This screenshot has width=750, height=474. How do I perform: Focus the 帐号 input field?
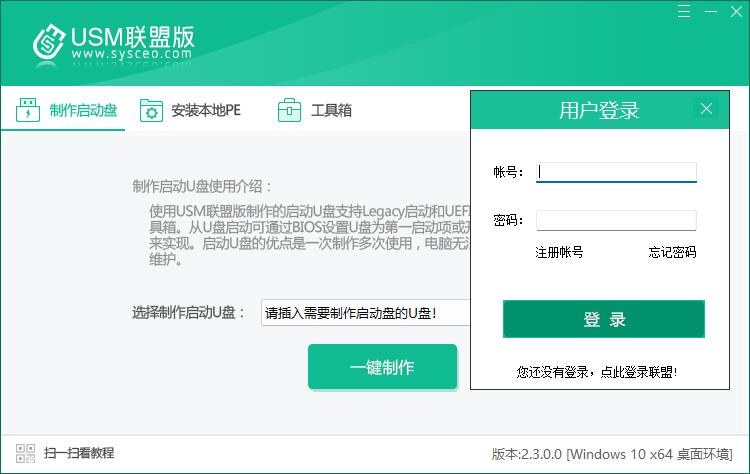(616, 172)
